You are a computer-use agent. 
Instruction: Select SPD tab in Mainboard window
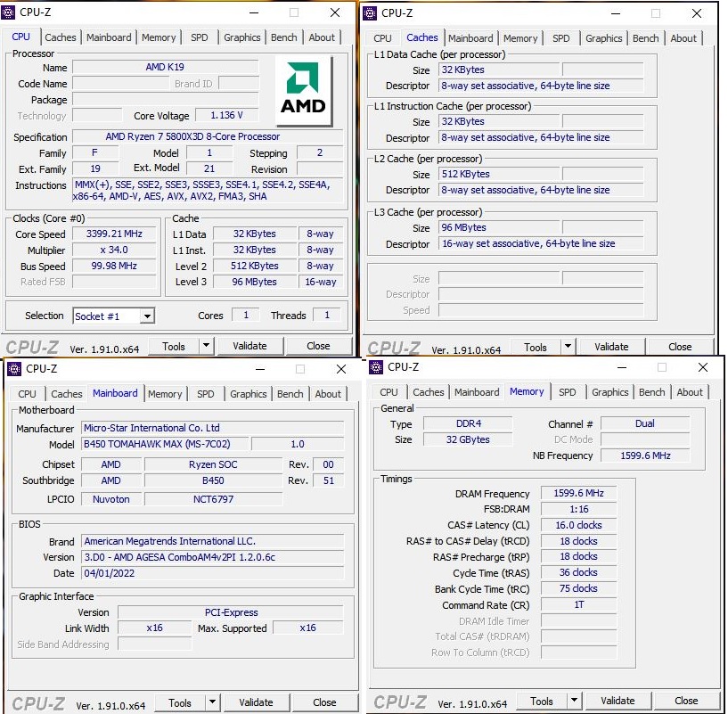[205, 394]
